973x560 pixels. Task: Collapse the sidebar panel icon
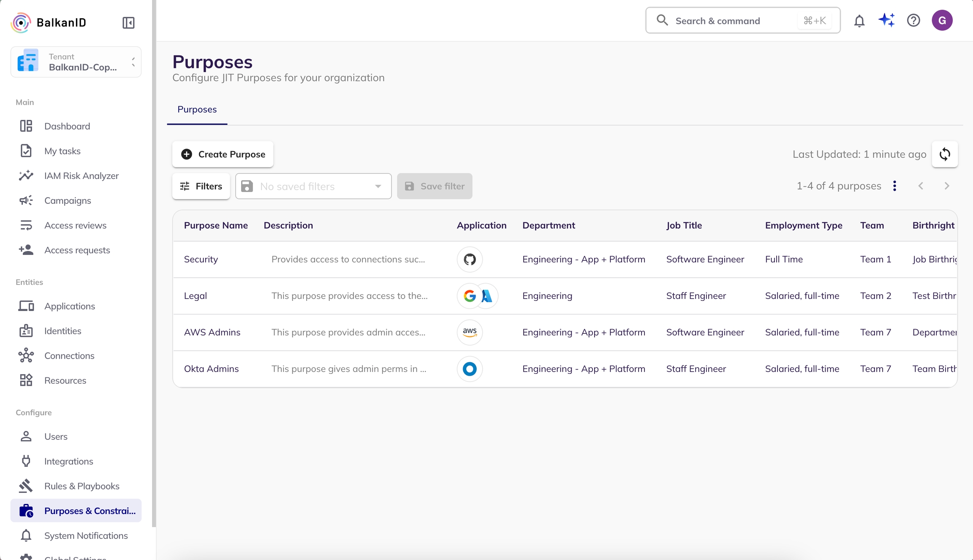tap(128, 22)
